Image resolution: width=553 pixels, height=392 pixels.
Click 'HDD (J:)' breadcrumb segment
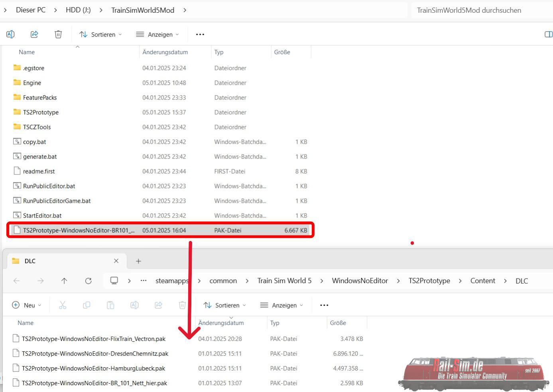(x=78, y=10)
